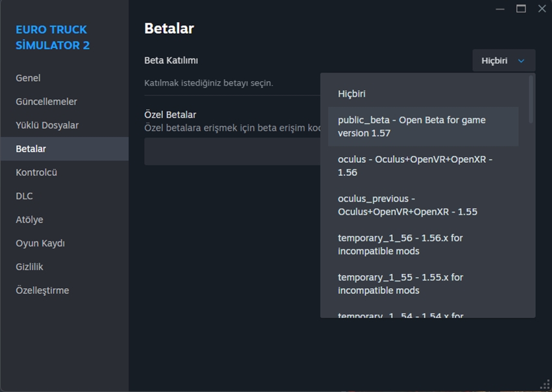The width and height of the screenshot is (552, 392).
Task: Switch to the DLC section
Action: click(24, 196)
